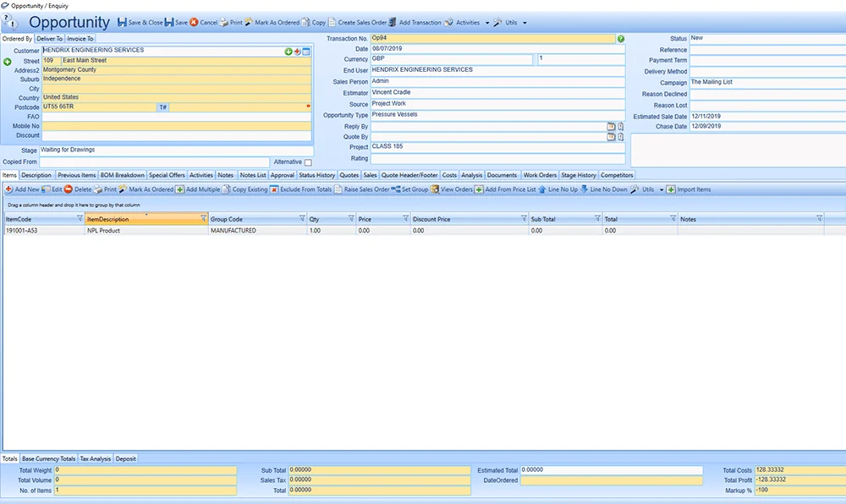
Task: Click red plus icon in Customer field
Action: [x=297, y=52]
